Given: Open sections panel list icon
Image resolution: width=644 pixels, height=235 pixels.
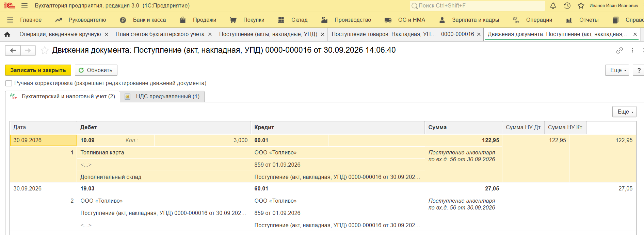Looking at the screenshot, I should pos(10,20).
